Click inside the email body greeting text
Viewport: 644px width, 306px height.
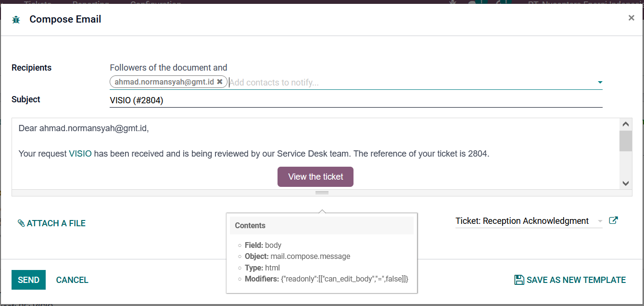84,128
